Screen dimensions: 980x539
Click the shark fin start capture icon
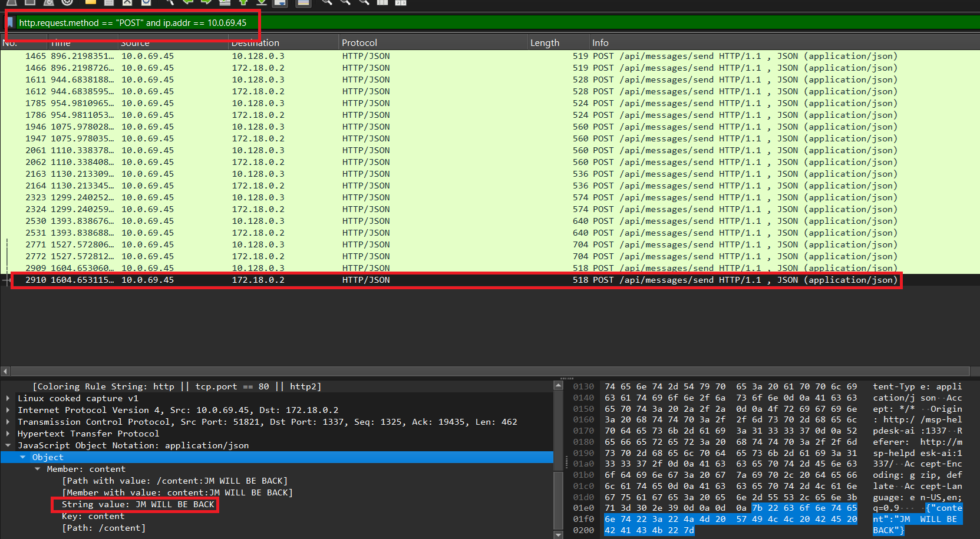point(11,2)
